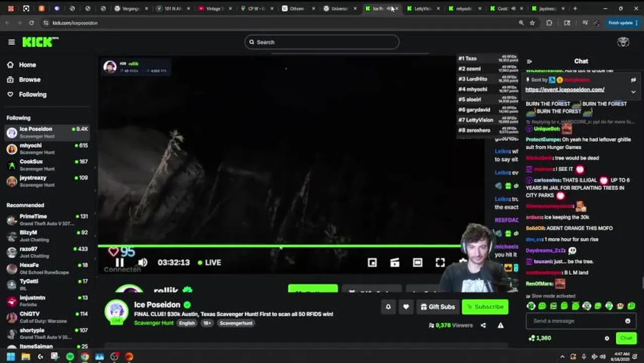The image size is (644, 363).
Task: Open Windows Start menu
Action: (11, 356)
